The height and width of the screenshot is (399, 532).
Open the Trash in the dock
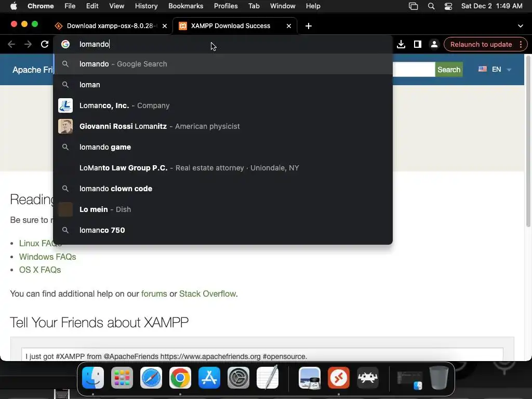click(439, 378)
